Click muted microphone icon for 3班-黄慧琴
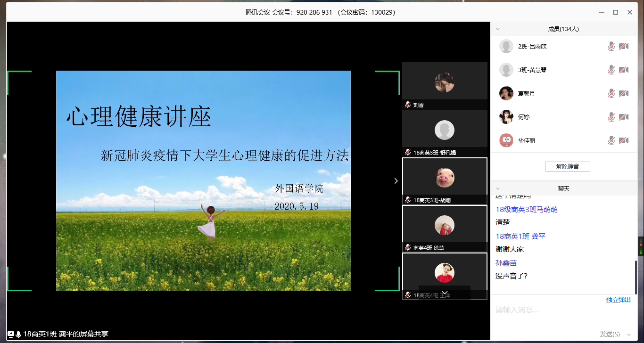 point(611,70)
